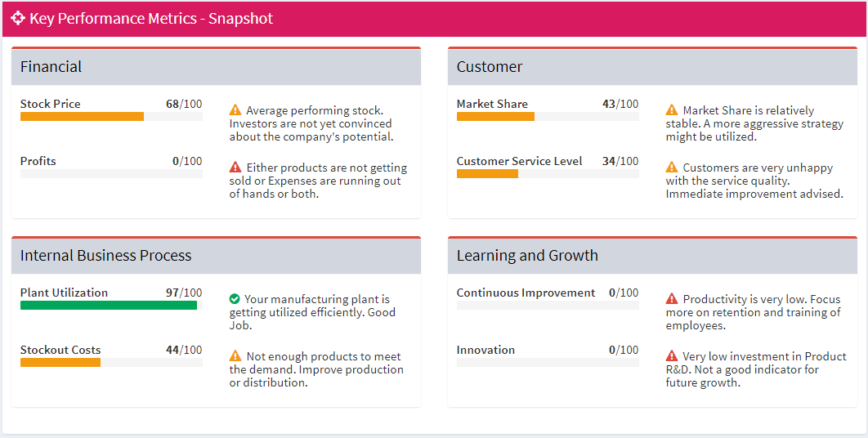Click the orange warning icon beside Stock Price message
Screen dimensions: 868x438
click(x=235, y=110)
